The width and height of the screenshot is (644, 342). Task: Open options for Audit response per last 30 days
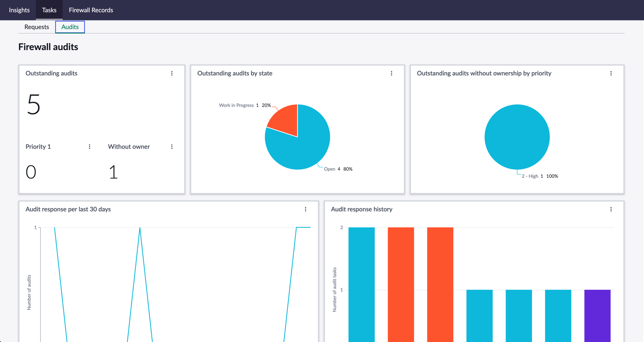tap(306, 209)
